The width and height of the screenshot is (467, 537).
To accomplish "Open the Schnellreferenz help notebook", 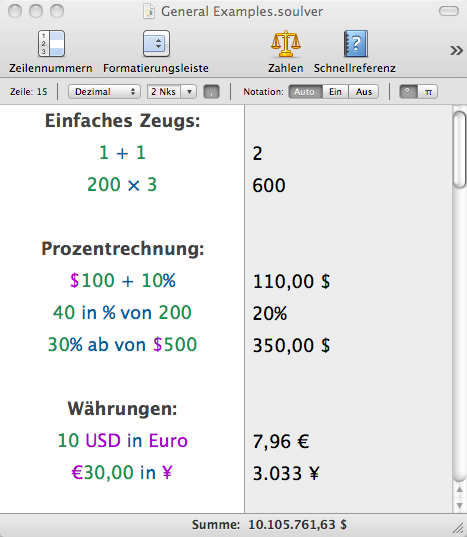I will point(355,43).
